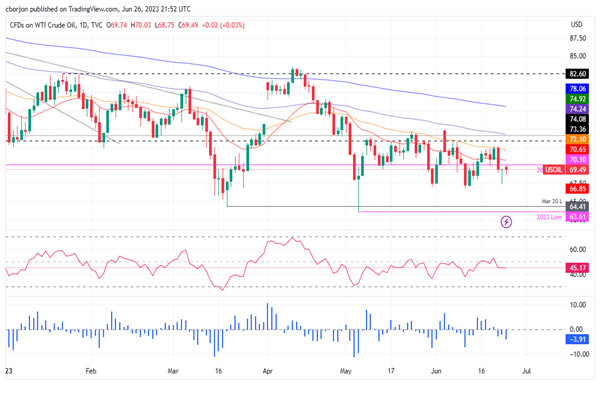Click the grey 64.41 price label
The height and width of the screenshot is (400, 600).
(577, 207)
